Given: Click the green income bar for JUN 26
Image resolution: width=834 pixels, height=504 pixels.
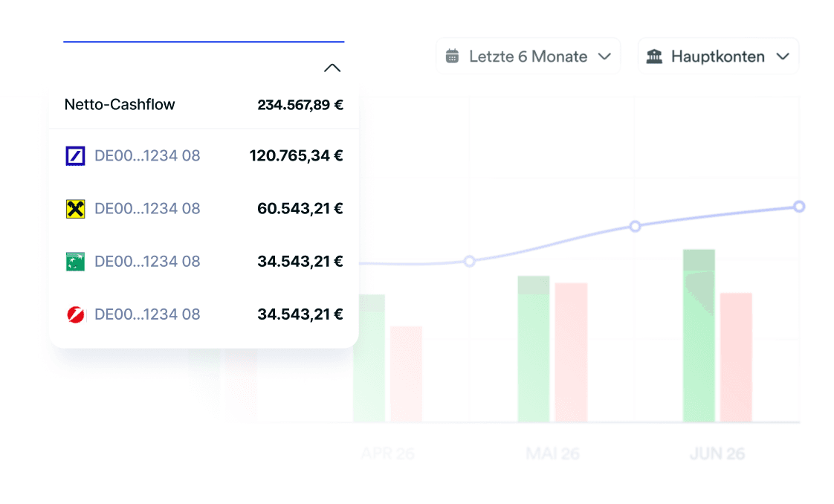Looking at the screenshot, I should (x=699, y=335).
